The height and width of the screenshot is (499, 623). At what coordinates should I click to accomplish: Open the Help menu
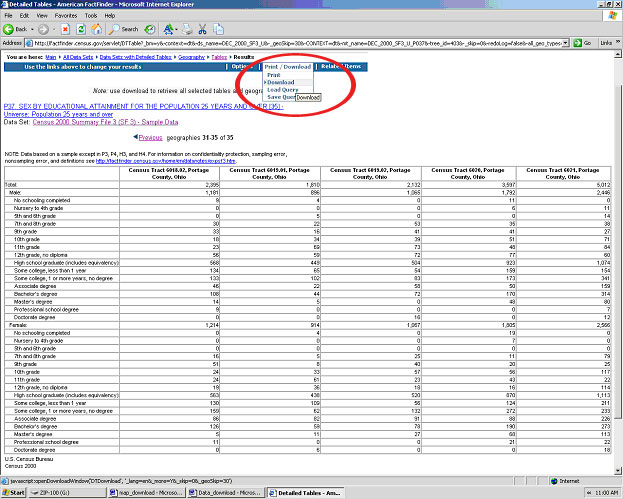pos(110,15)
